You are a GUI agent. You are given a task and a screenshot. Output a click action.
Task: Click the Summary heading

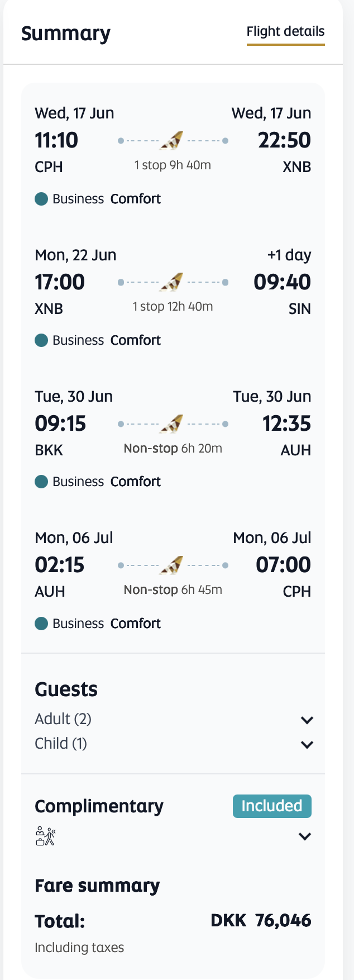coord(66,34)
